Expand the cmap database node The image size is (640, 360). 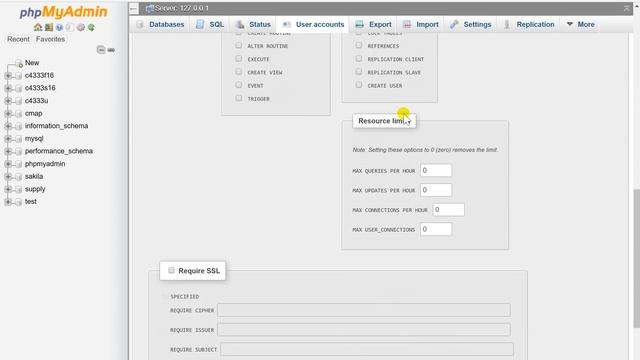tap(8, 114)
